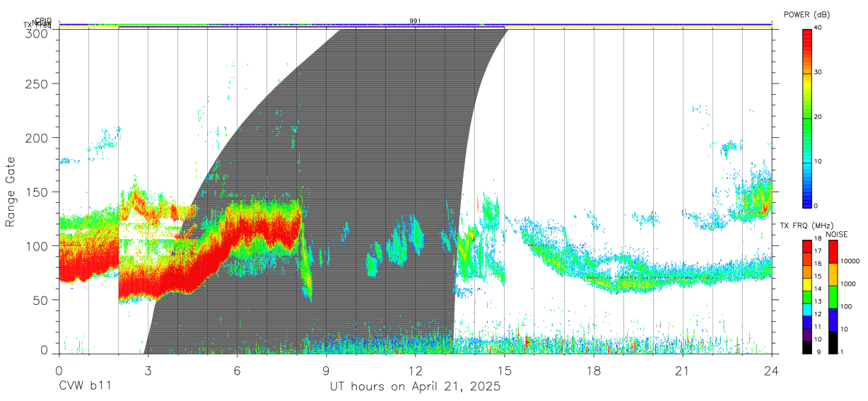Click the 1000 label of NOISE legend
The width and height of the screenshot is (868, 401).
(x=848, y=284)
